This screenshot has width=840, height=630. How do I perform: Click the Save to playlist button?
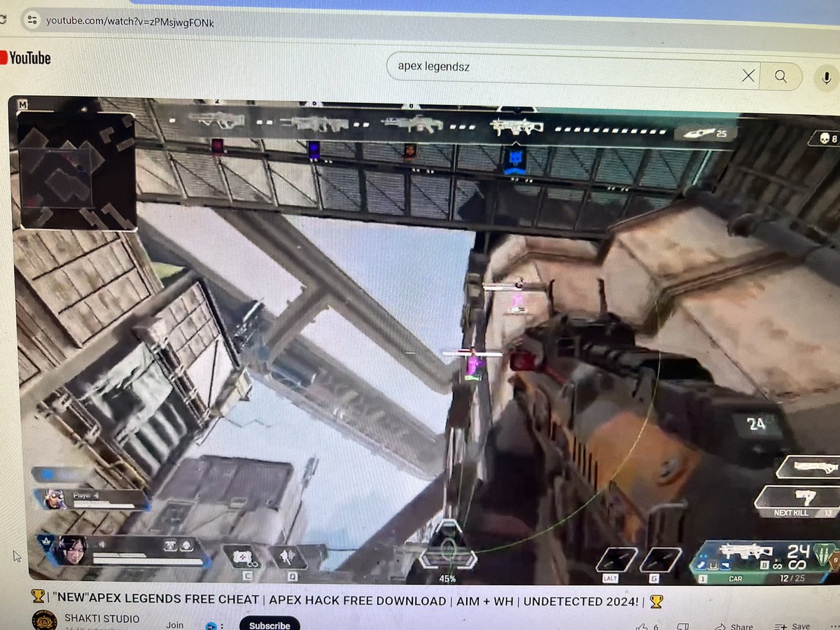pyautogui.click(x=793, y=626)
